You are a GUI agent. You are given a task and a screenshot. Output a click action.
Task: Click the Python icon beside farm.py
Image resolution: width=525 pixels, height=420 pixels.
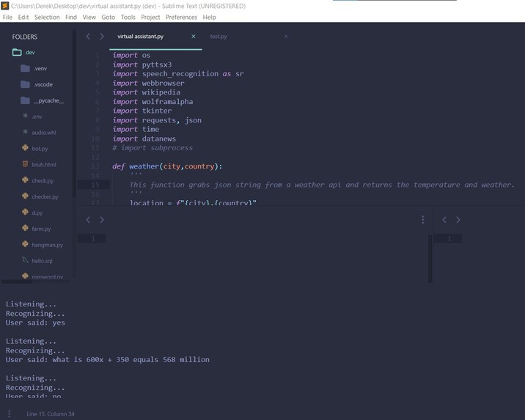(x=25, y=228)
